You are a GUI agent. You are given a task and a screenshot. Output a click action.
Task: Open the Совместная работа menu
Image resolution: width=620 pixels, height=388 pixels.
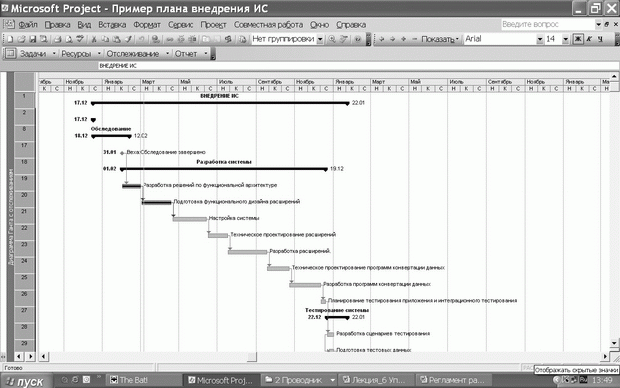pos(268,25)
